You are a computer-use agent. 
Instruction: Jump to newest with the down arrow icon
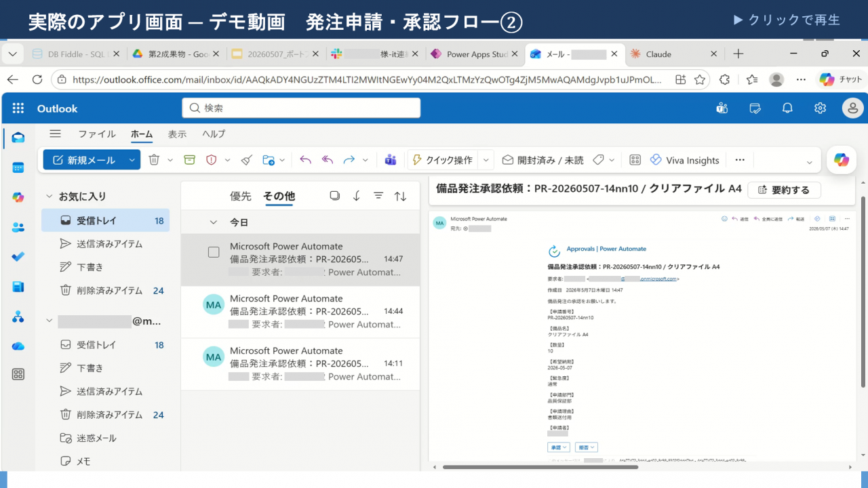pyautogui.click(x=357, y=196)
